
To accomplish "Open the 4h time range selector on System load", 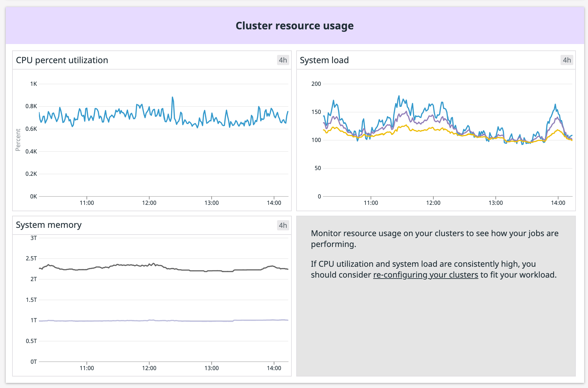I will tap(566, 60).
